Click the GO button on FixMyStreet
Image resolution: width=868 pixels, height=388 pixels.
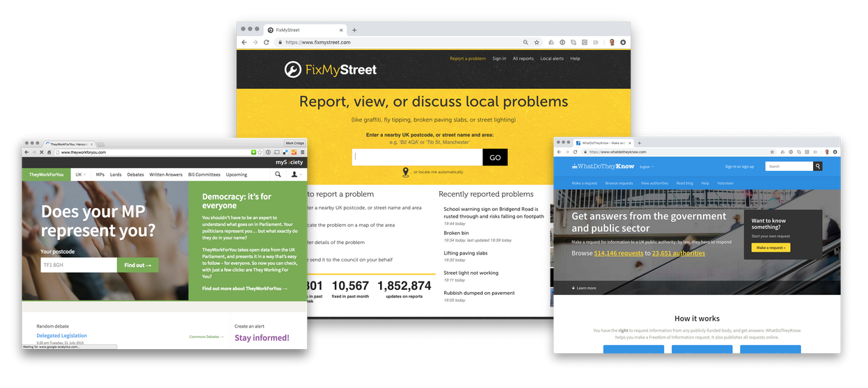(x=495, y=157)
